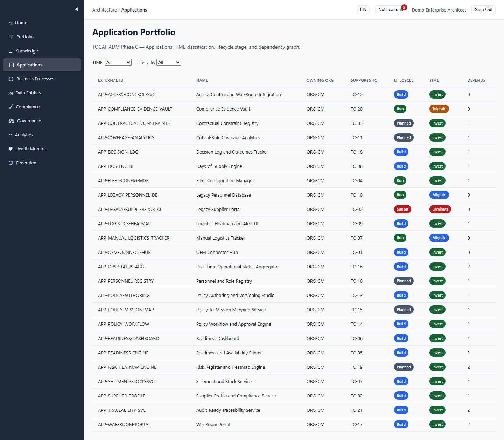The image size is (504, 440).
Task: Click the Federated hexagon icon
Action: click(x=11, y=163)
